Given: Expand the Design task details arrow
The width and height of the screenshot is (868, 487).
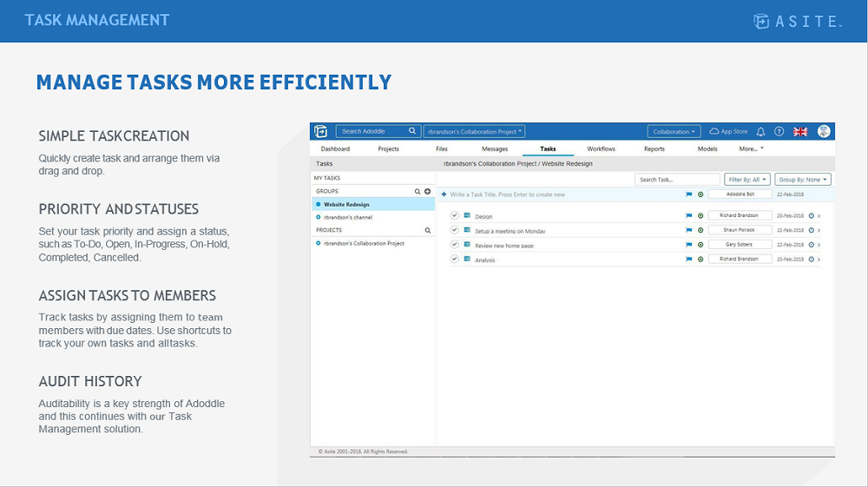Looking at the screenshot, I should click(819, 216).
